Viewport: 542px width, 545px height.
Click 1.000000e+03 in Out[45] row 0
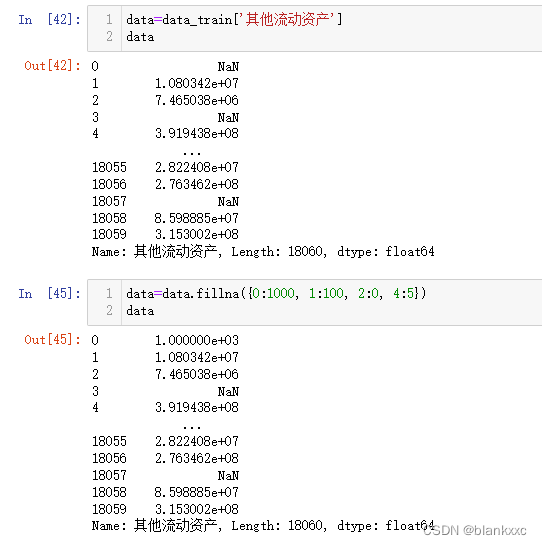[197, 340]
